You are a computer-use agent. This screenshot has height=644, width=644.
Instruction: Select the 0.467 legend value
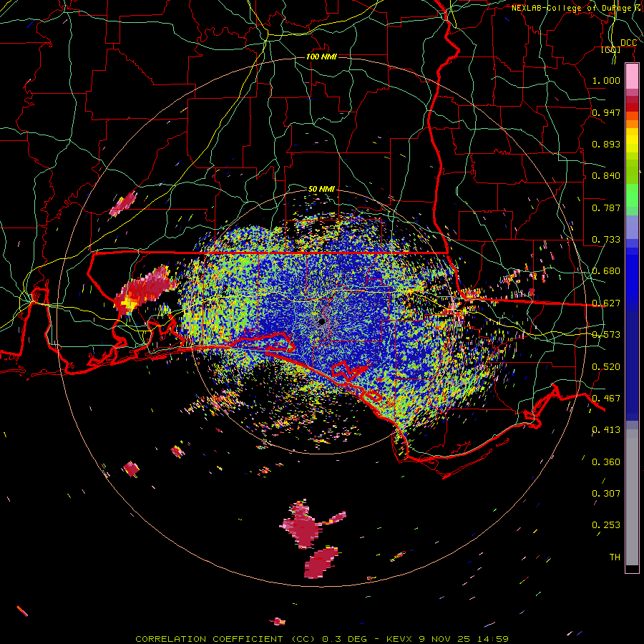pos(606,399)
